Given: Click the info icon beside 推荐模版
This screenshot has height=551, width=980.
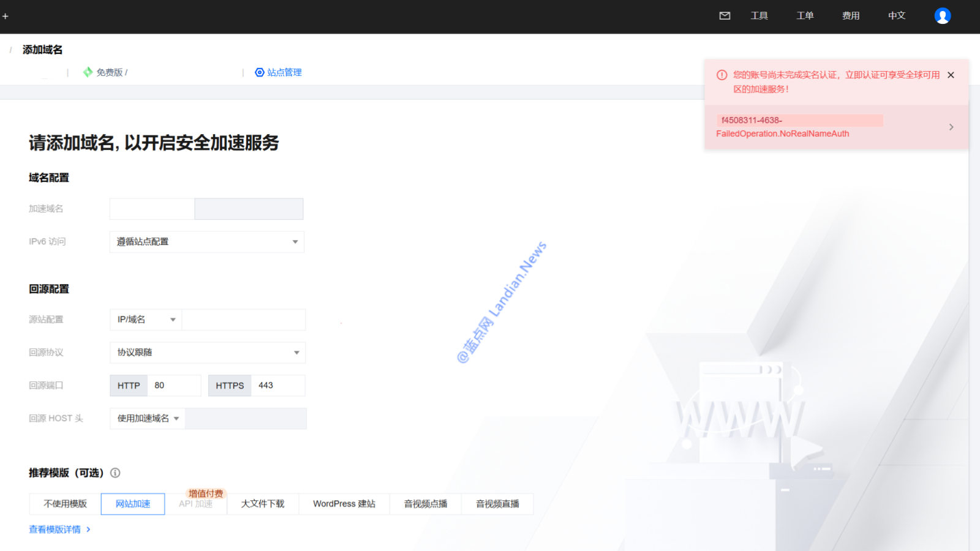Looking at the screenshot, I should (115, 473).
